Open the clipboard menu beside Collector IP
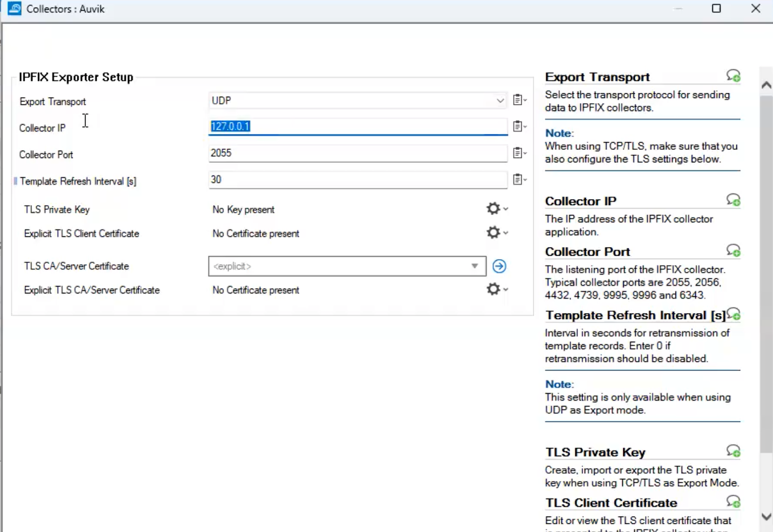 coord(519,126)
